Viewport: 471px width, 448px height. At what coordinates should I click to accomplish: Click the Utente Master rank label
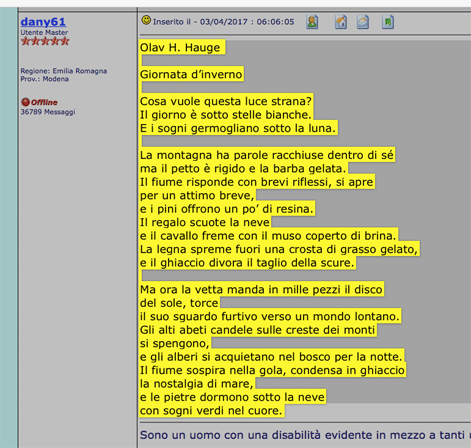coord(44,32)
